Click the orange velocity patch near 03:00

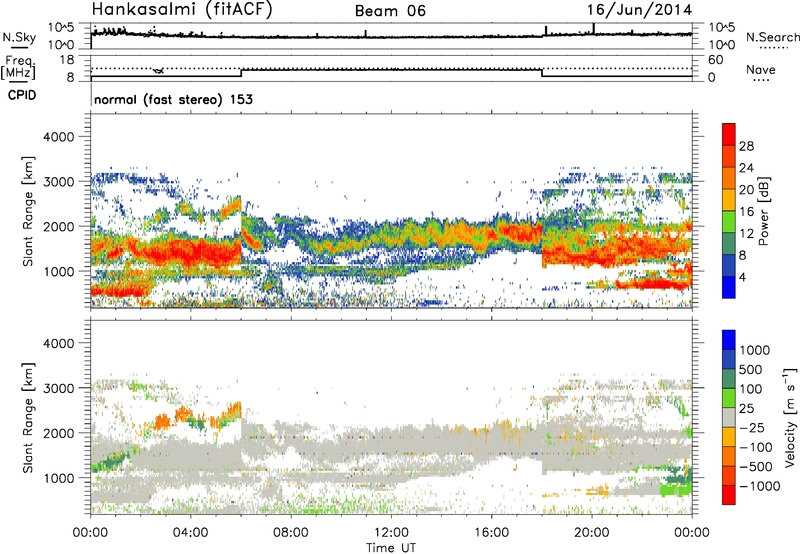[x=162, y=422]
